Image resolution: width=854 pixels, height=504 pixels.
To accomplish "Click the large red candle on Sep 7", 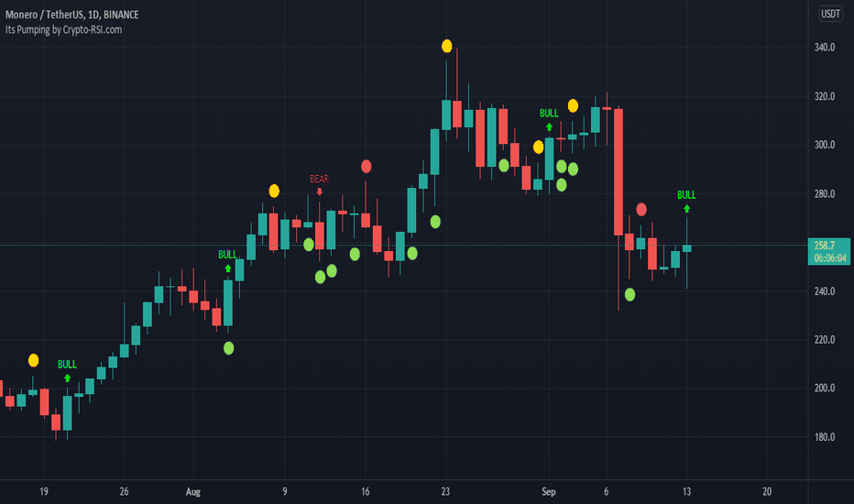I will pos(619,172).
